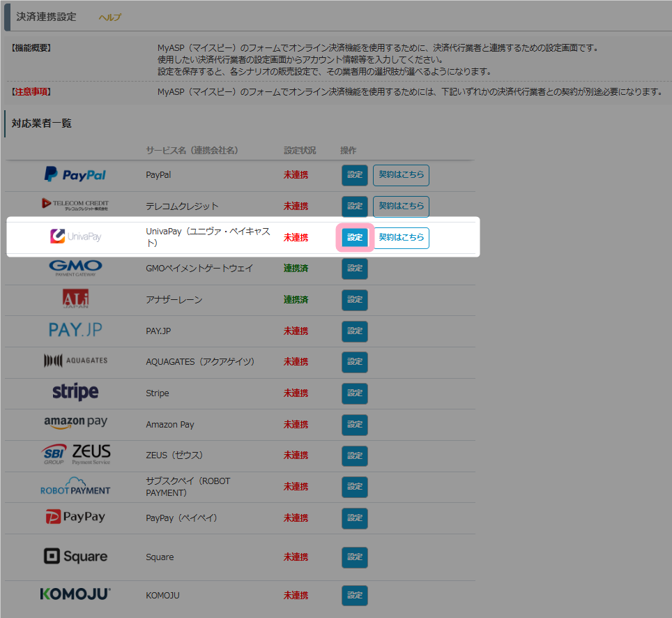The height and width of the screenshot is (618, 672).
Task: Open 設定 for テレコムクレジット
Action: 354,206
